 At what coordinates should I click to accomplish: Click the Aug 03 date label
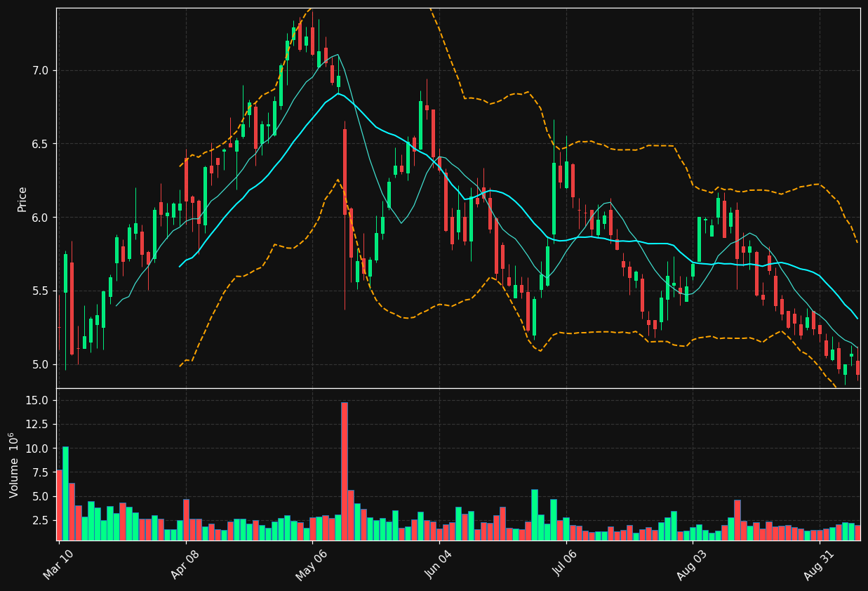pyautogui.click(x=692, y=564)
